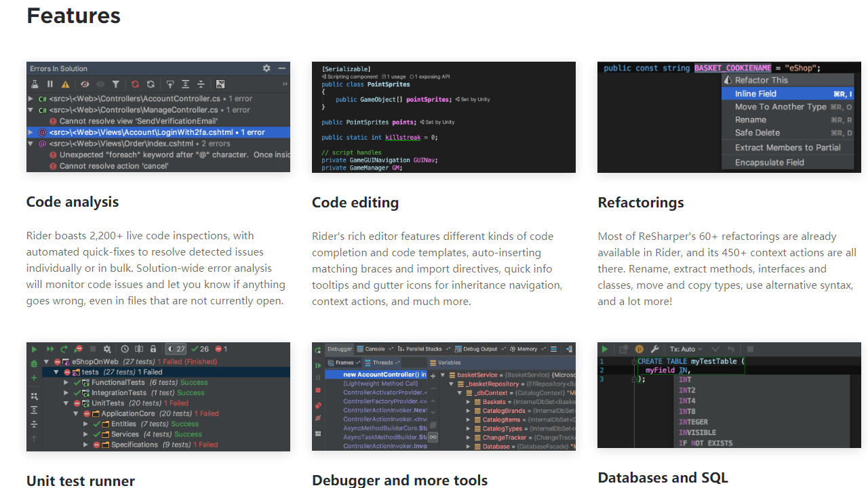
Task: Open the Tx: Auto dropdown
Action: tap(686, 349)
